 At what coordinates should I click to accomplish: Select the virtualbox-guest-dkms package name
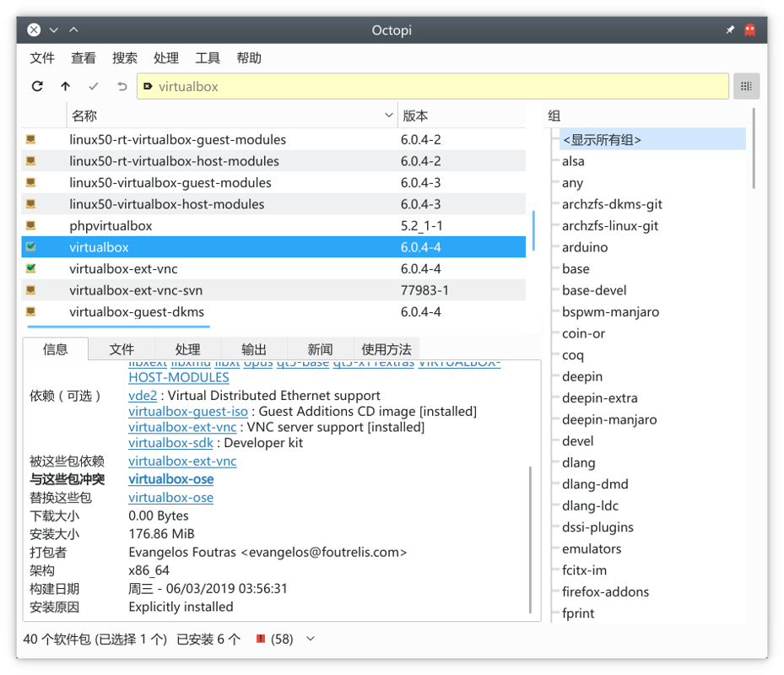point(137,311)
